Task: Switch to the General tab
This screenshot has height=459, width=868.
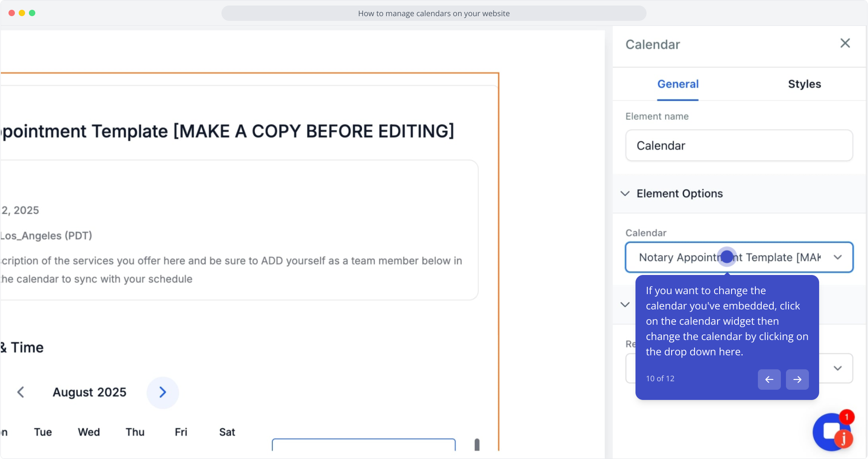Action: pyautogui.click(x=678, y=84)
